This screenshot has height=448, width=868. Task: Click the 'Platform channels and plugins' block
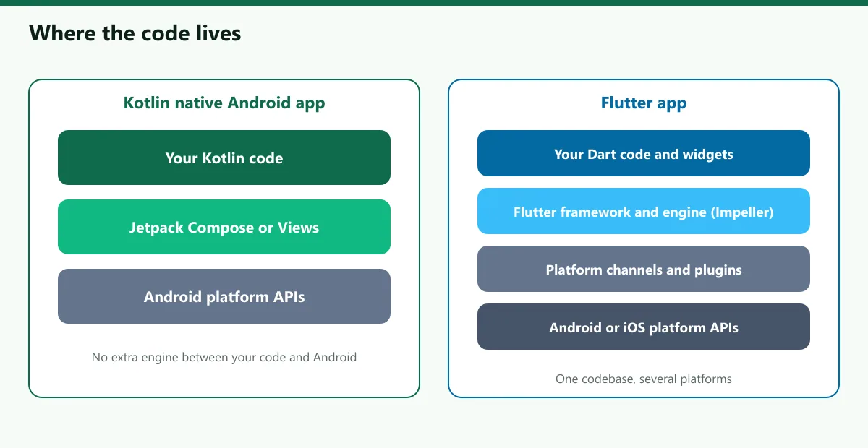pos(644,269)
